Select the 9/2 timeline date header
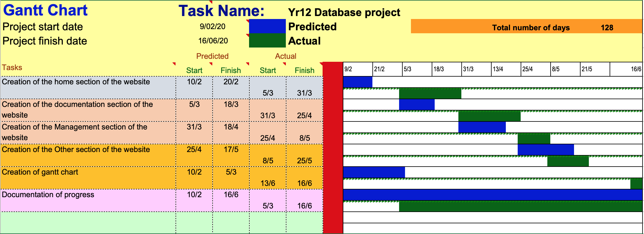Viewport: 644px width, 234px height. (x=358, y=69)
